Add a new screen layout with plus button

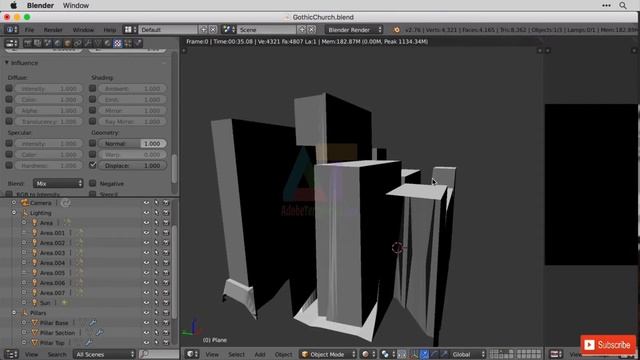[203, 30]
